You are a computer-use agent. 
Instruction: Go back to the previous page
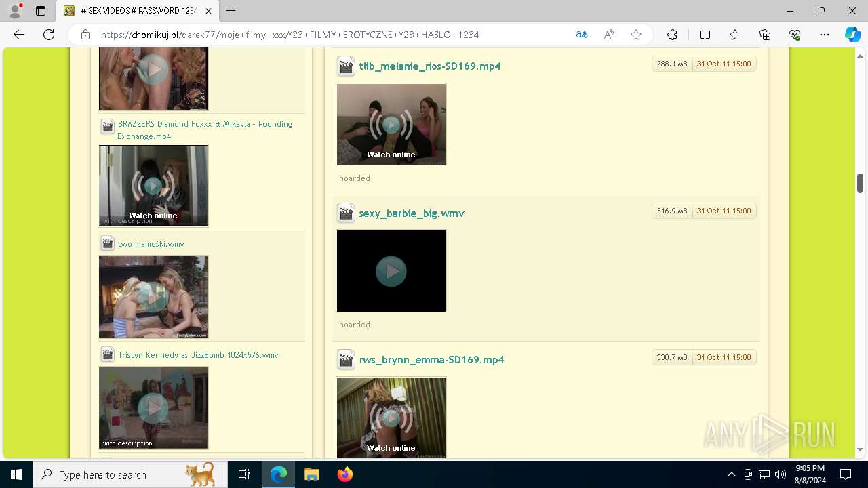[19, 35]
